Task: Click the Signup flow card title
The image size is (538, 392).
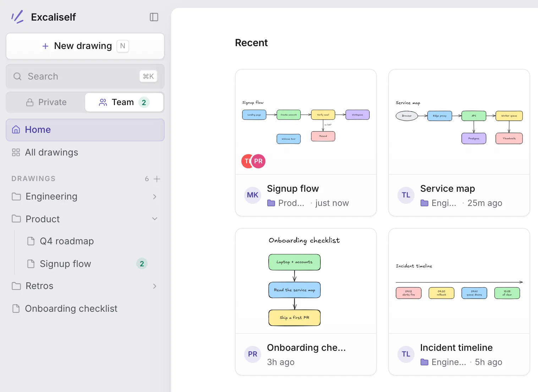Action: point(293,189)
